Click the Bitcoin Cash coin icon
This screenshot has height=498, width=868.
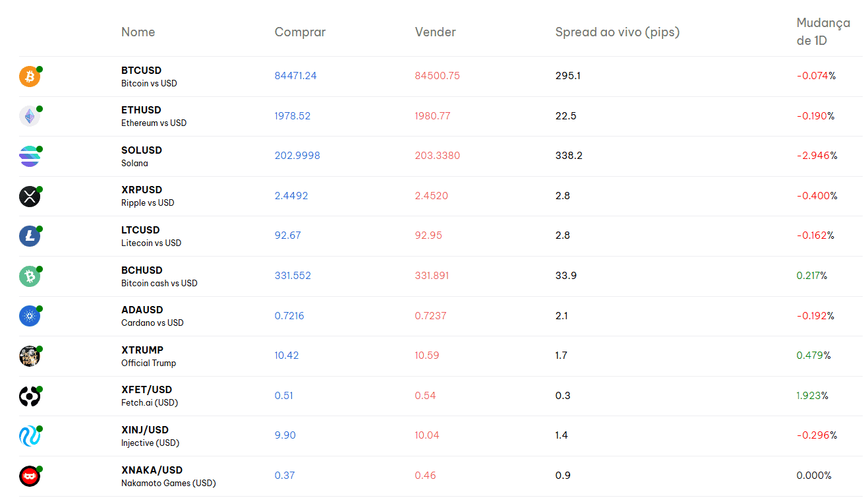(30, 276)
